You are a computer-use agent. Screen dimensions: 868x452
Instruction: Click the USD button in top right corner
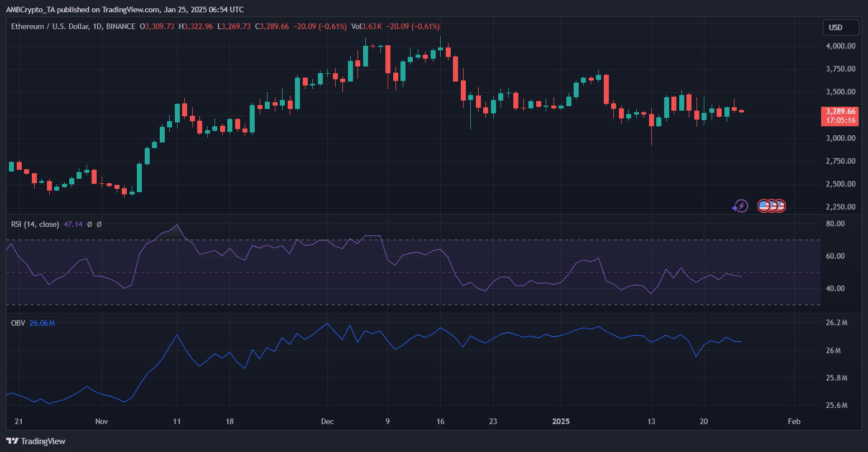pyautogui.click(x=841, y=27)
